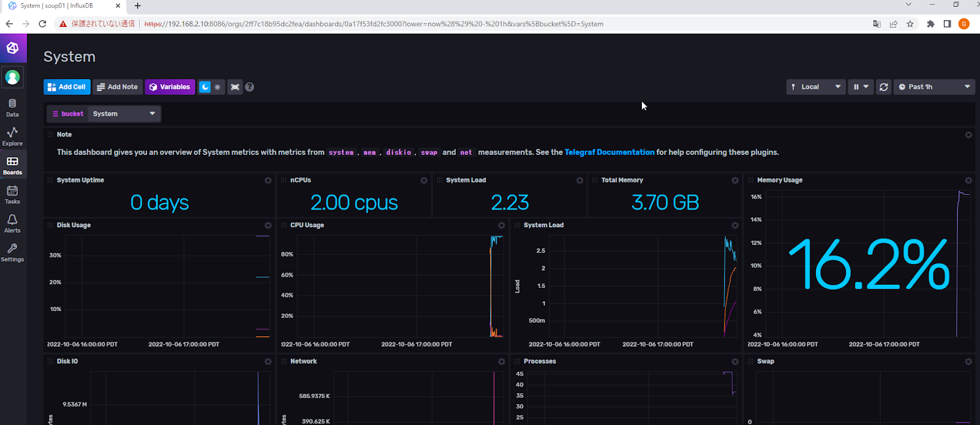The width and height of the screenshot is (980, 425).
Task: Grab the CPU Usage cell drag handle
Action: (x=284, y=225)
